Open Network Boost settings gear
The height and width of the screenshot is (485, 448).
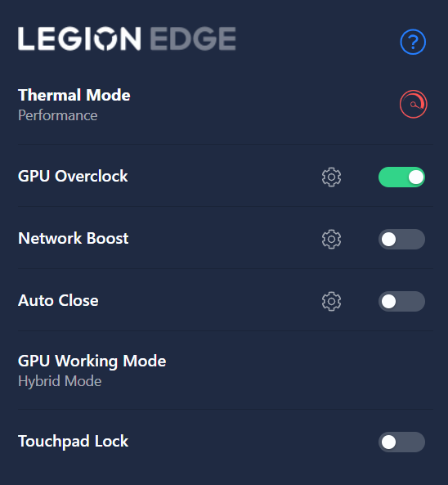pyautogui.click(x=331, y=239)
